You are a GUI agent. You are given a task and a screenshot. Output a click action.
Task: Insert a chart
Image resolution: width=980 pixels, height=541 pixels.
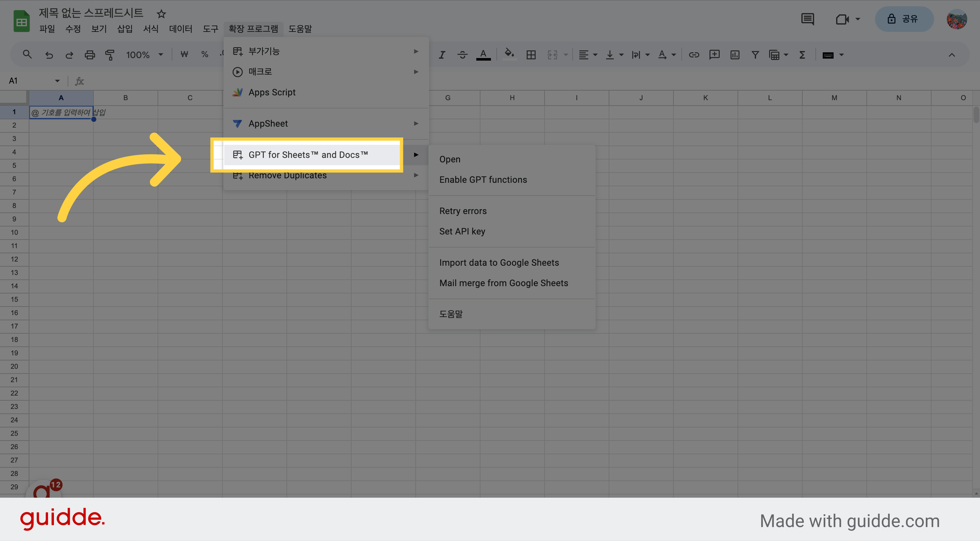click(735, 55)
